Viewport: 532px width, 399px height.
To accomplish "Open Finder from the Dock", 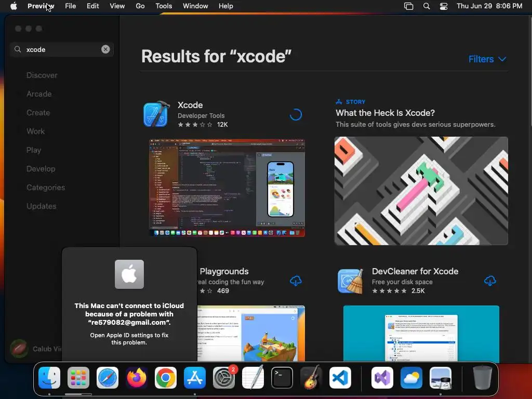I will (49, 378).
